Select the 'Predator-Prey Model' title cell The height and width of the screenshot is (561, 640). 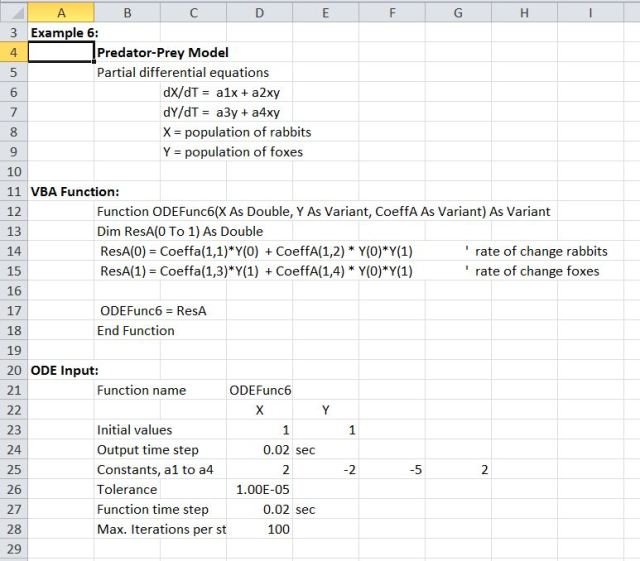162,52
